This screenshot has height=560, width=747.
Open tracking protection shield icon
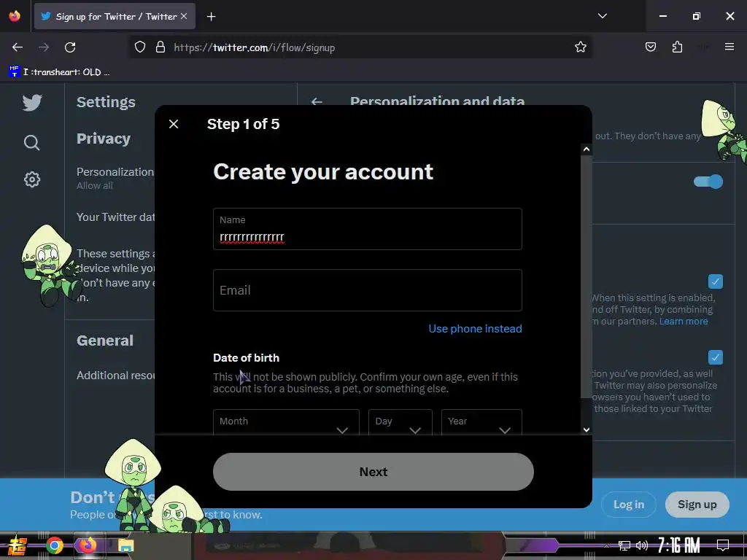tap(139, 47)
